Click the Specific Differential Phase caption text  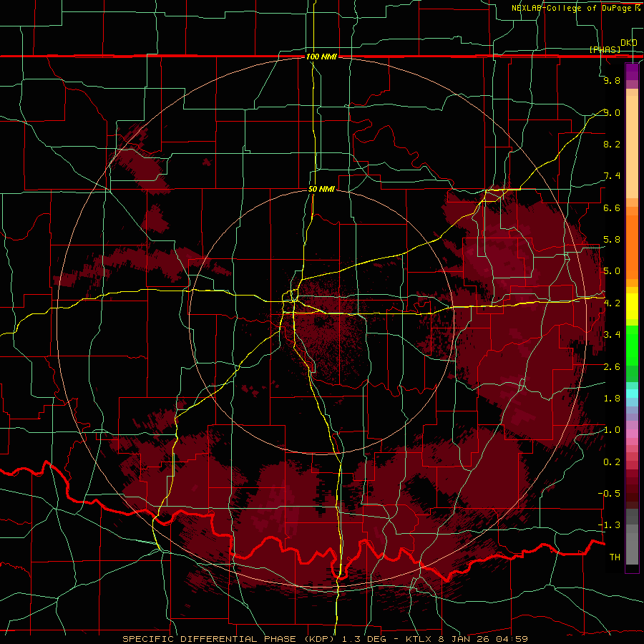pyautogui.click(x=325, y=639)
